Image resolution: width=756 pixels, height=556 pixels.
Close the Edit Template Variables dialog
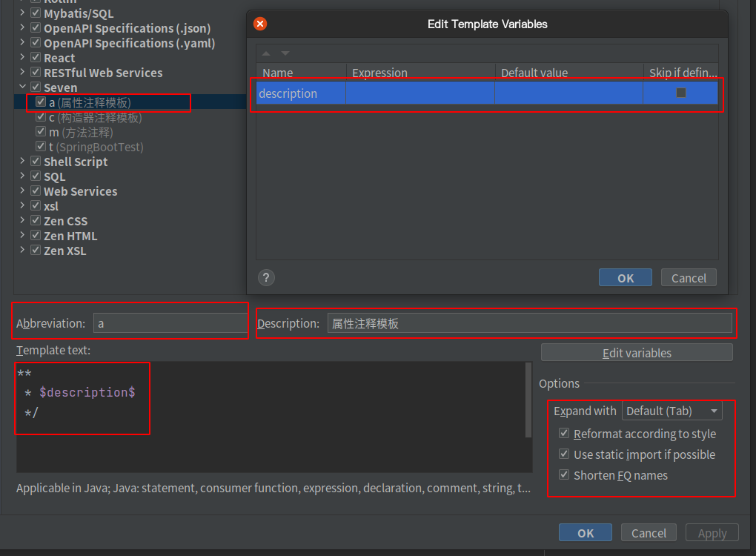(260, 24)
